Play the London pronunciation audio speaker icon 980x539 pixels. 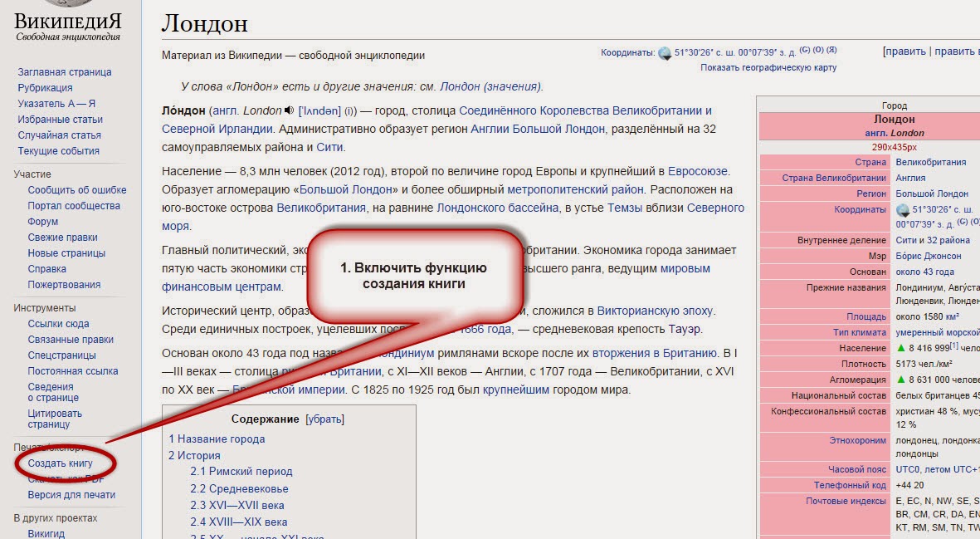[289, 110]
